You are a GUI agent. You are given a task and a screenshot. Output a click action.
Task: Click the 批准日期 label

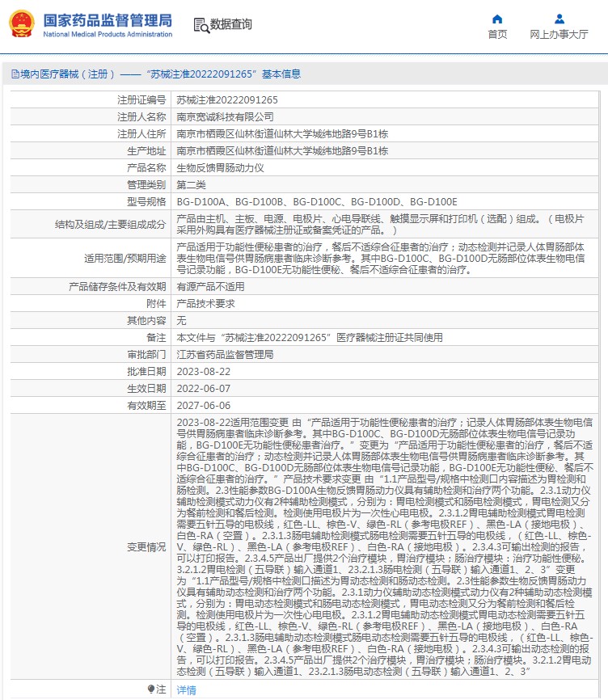(146, 372)
